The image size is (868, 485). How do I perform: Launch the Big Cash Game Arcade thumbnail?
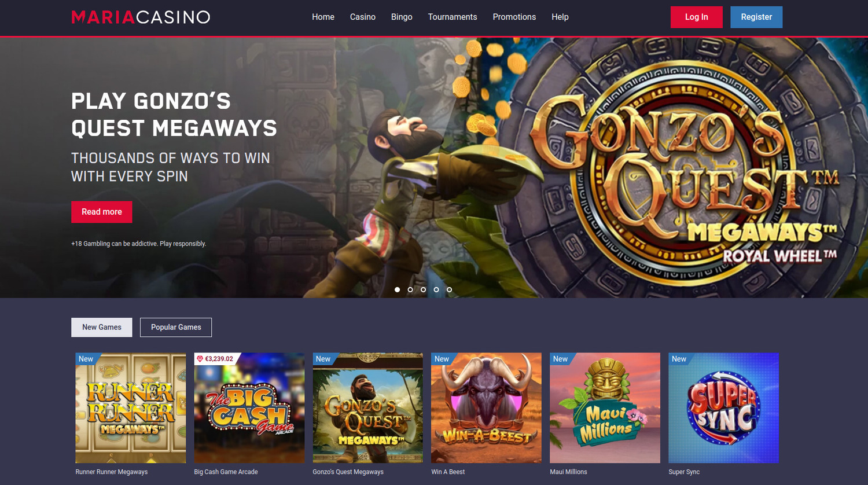pos(249,408)
